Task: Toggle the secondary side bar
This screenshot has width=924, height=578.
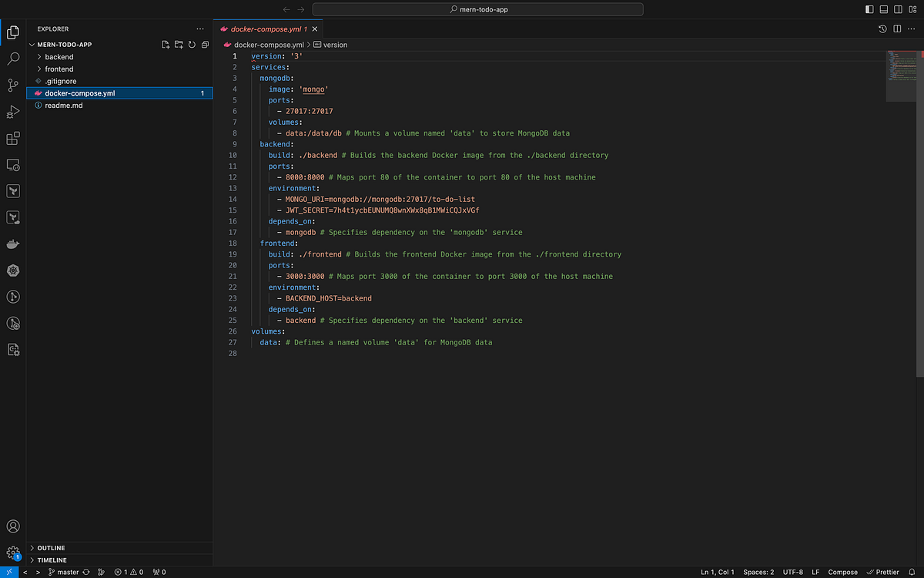Action: click(898, 8)
